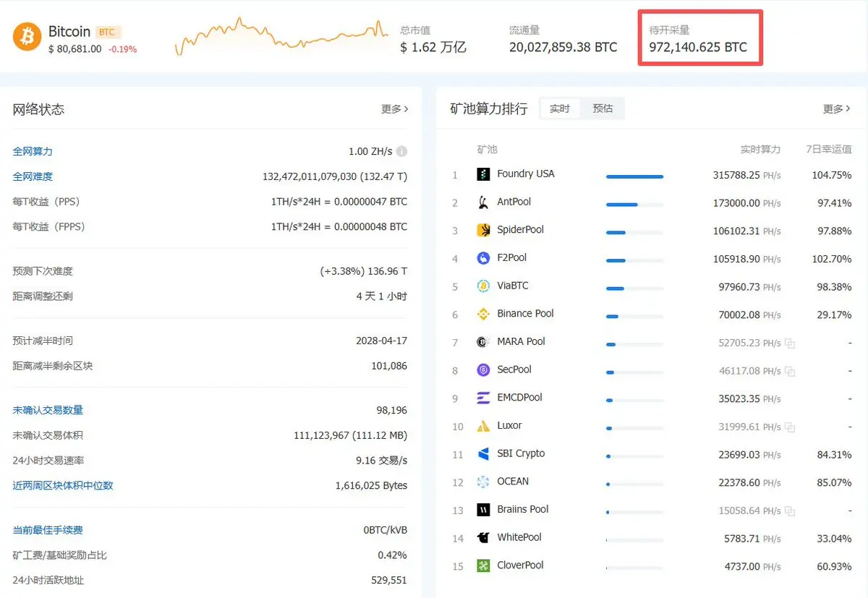Click the Binance Pool logo icon

(483, 314)
